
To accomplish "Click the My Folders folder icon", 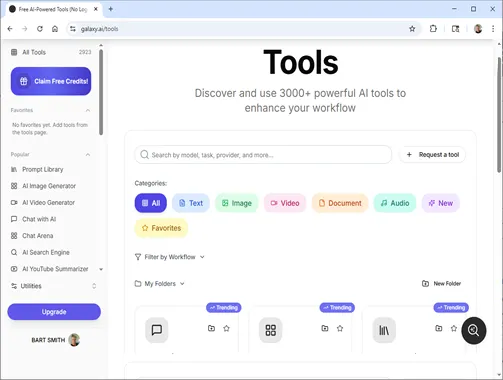I will click(x=138, y=284).
